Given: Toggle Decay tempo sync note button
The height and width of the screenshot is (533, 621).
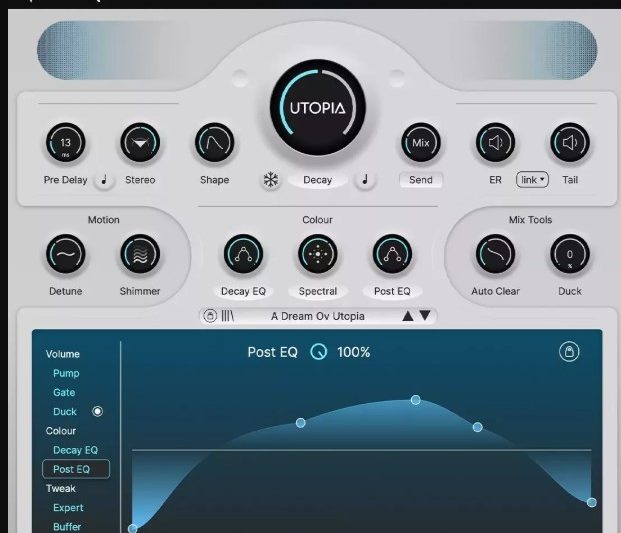Looking at the screenshot, I should (365, 180).
